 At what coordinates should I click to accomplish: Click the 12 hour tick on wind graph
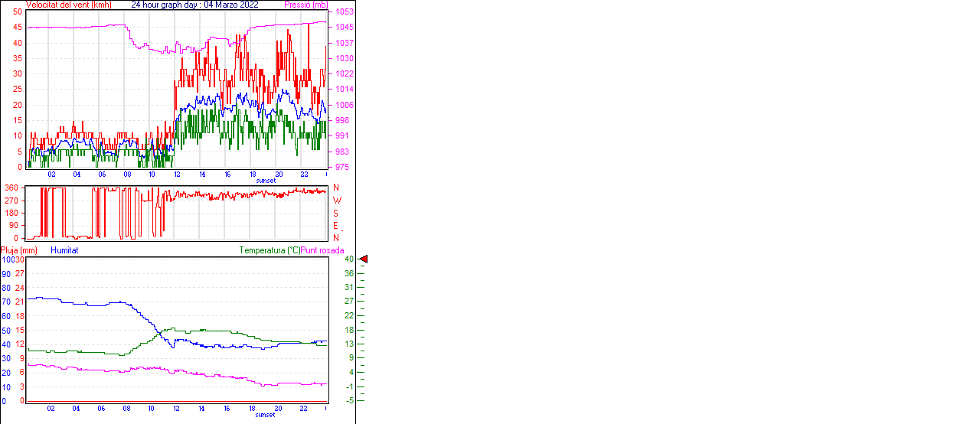pos(177,174)
